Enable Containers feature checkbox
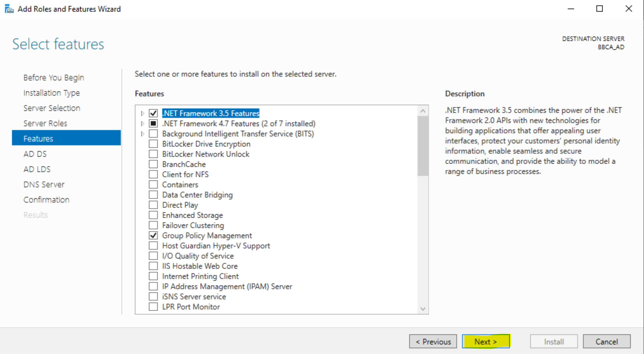 pyautogui.click(x=153, y=185)
